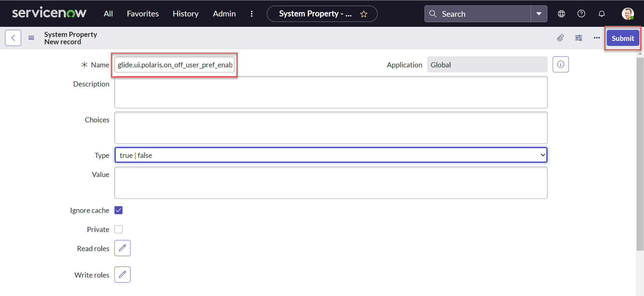644x296 pixels.
Task: Click the Application info icon
Action: pyautogui.click(x=560, y=64)
